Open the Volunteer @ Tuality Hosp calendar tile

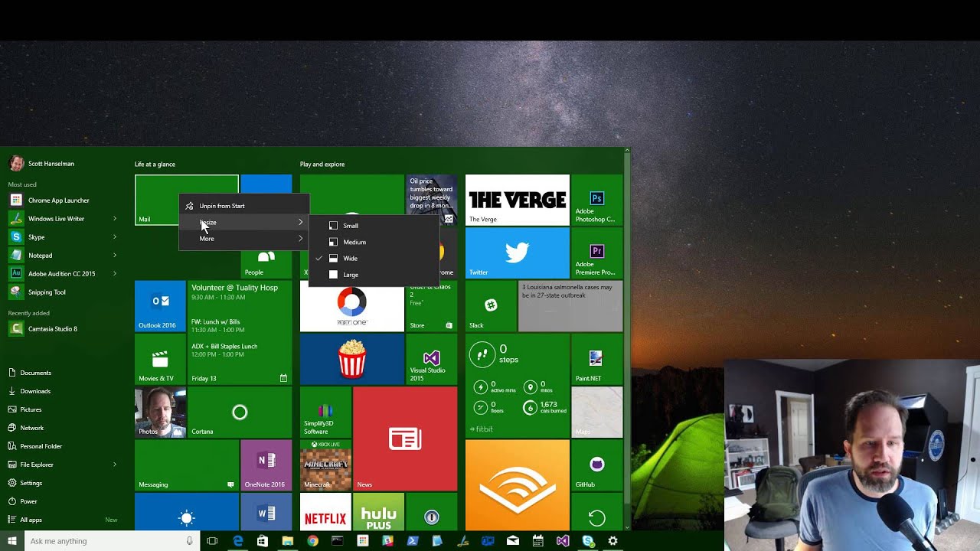240,333
